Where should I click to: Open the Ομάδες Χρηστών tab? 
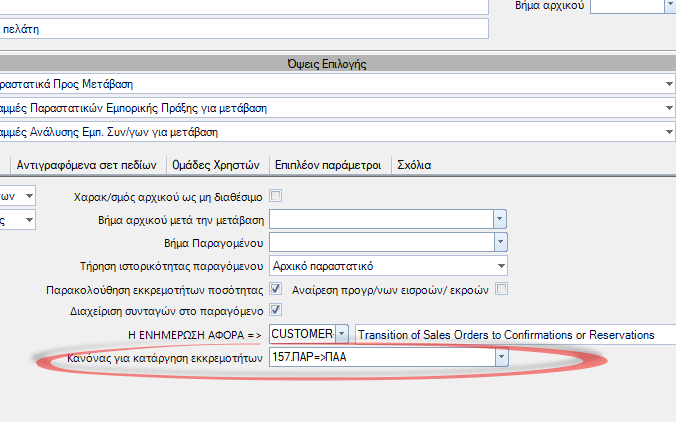click(216, 165)
